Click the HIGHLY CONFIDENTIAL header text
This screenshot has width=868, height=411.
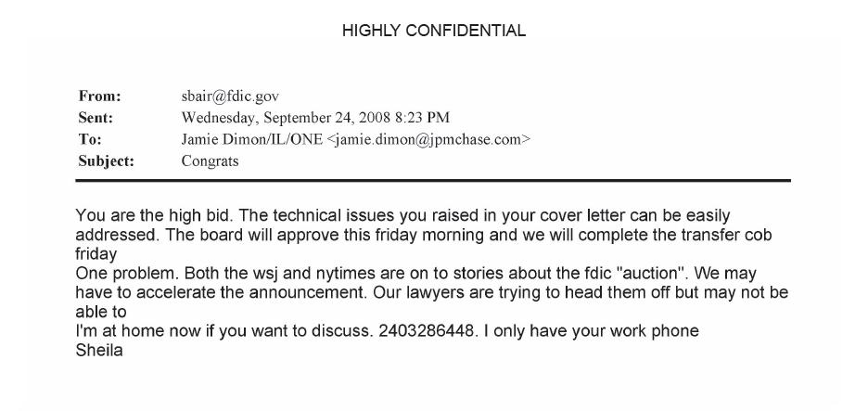coord(433,31)
